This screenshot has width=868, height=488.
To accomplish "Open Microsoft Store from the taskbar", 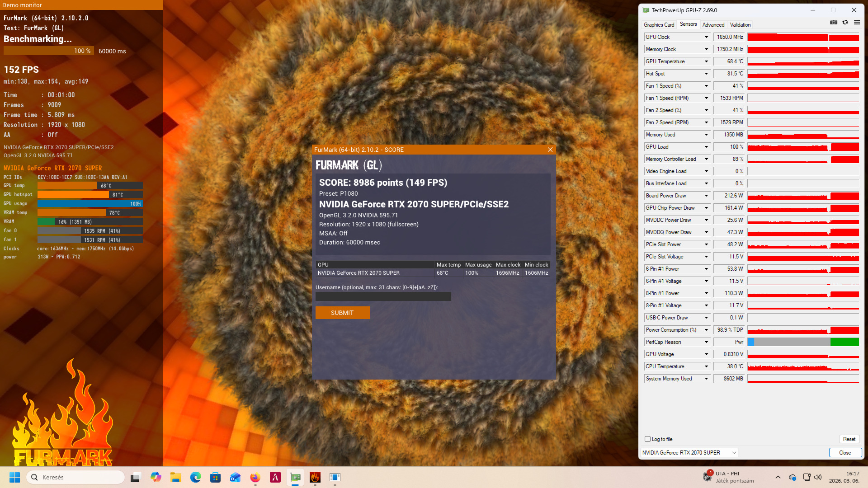I will 216,477.
